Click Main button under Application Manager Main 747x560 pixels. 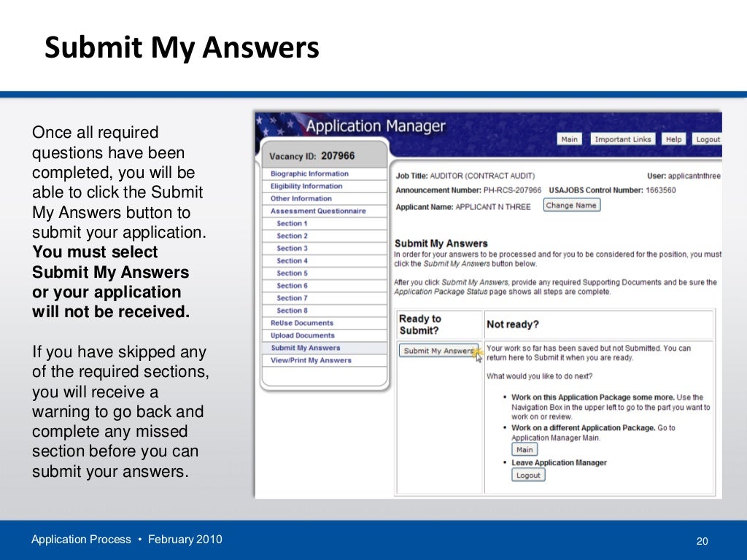tap(525, 449)
